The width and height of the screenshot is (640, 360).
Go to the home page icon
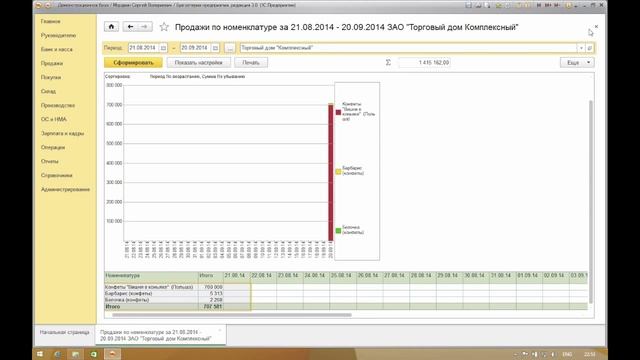click(111, 27)
